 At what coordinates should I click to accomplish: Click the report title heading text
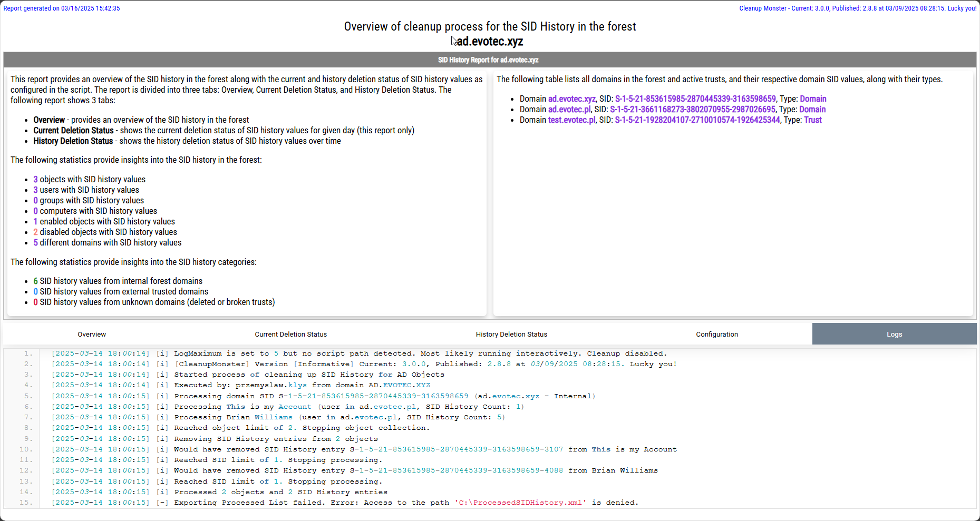[490, 27]
